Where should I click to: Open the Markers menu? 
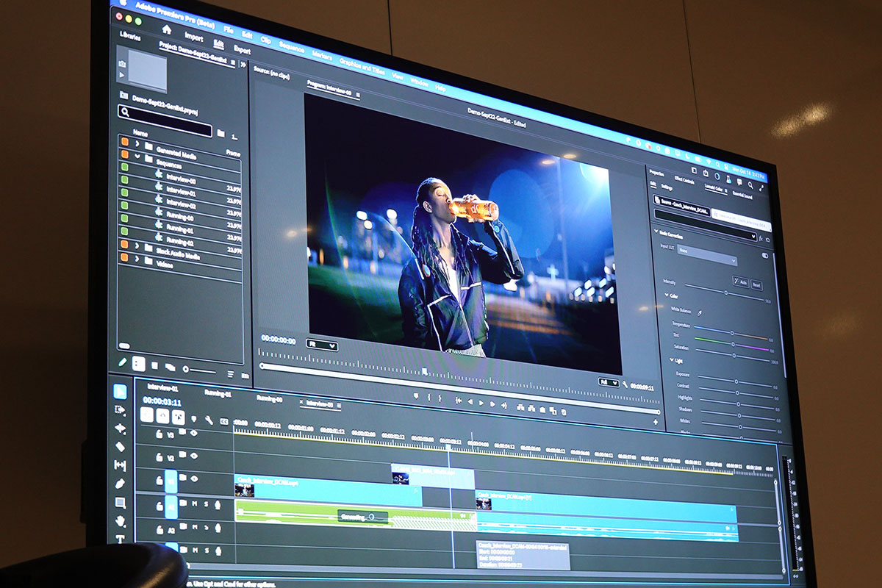(322, 55)
